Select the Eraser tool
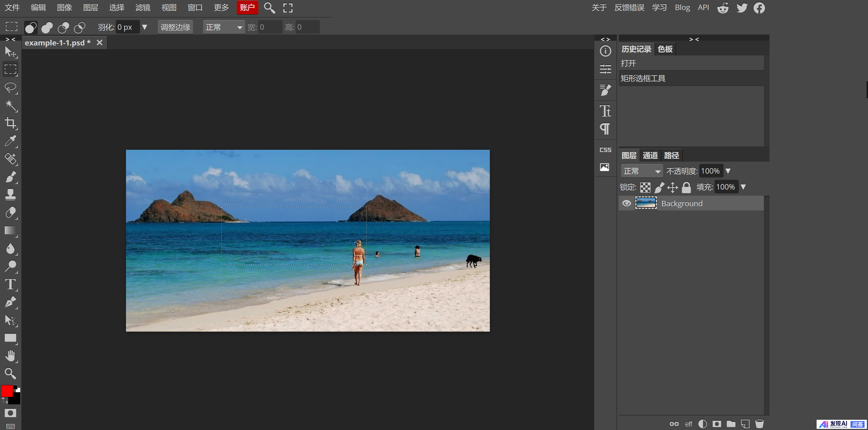868x430 pixels. point(10,212)
